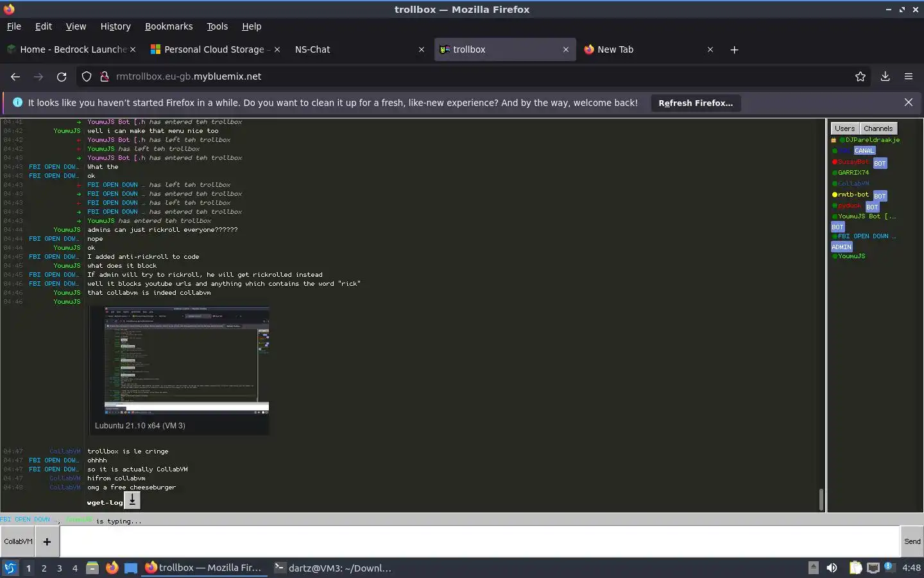924x578 pixels.
Task: Click the network status tray icon
Action: pos(873,568)
